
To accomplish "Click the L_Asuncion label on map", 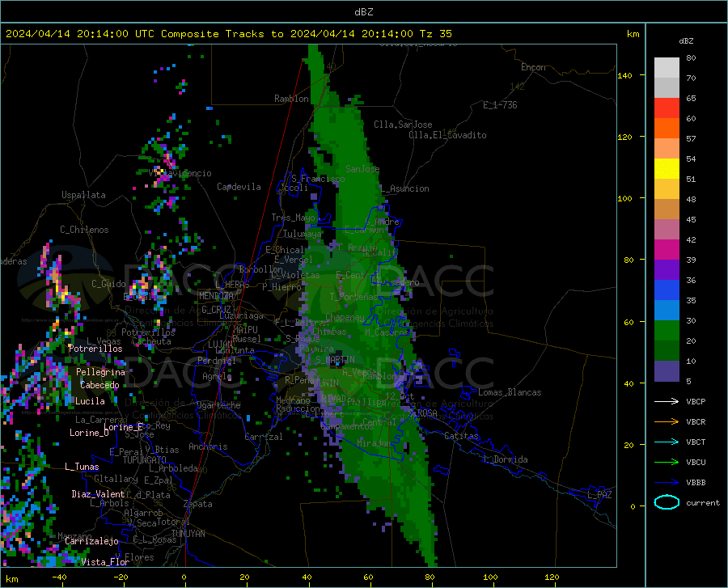I will pos(405,188).
